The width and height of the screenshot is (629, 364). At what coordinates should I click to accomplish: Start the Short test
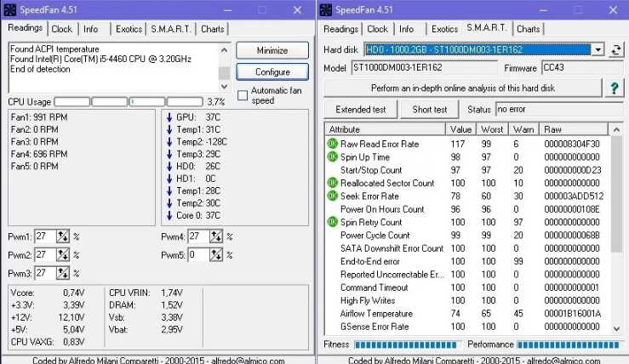tap(429, 110)
